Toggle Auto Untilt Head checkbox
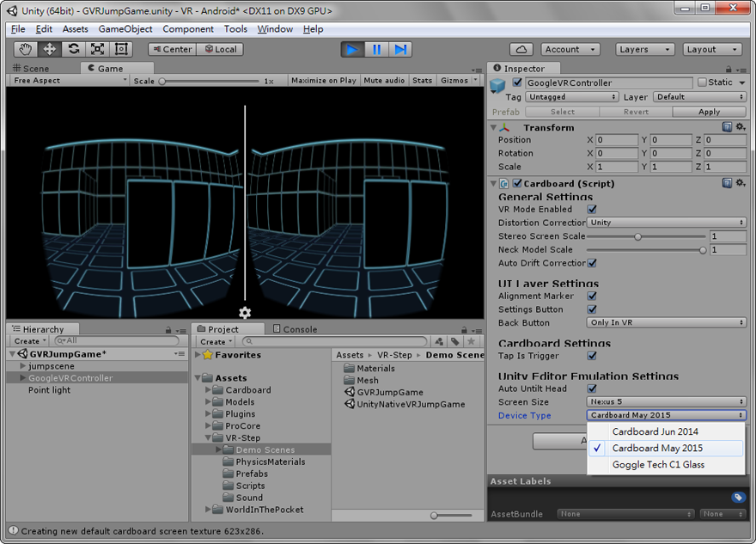 coord(592,388)
